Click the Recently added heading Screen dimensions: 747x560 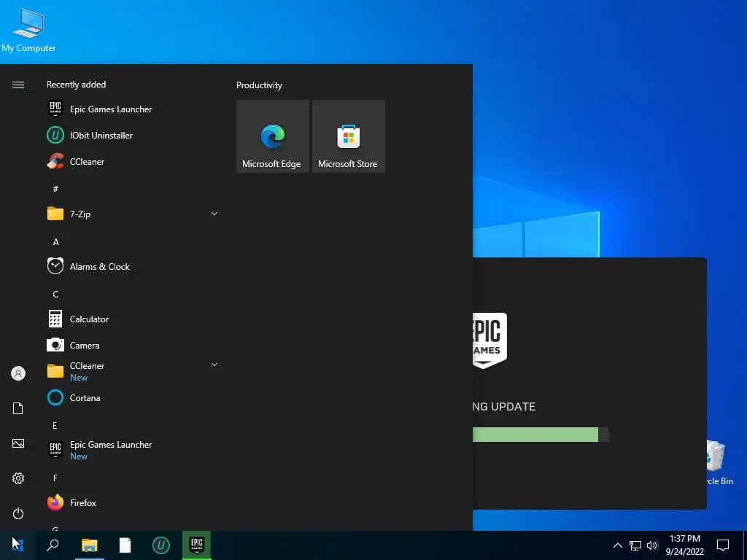(76, 85)
